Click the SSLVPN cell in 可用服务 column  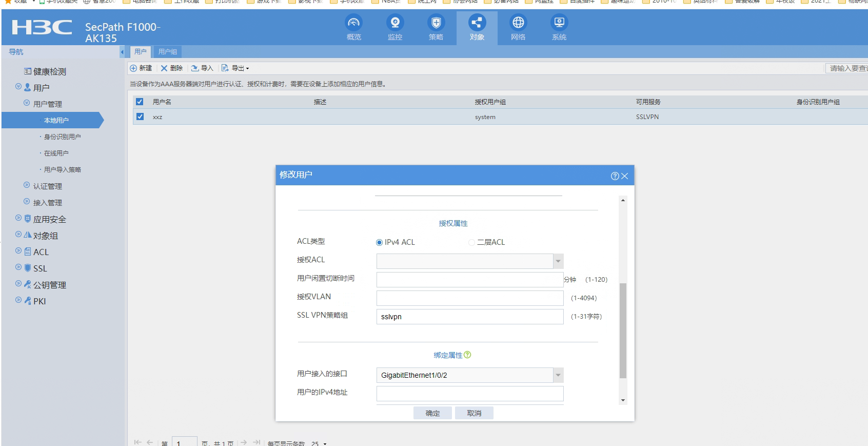(647, 117)
